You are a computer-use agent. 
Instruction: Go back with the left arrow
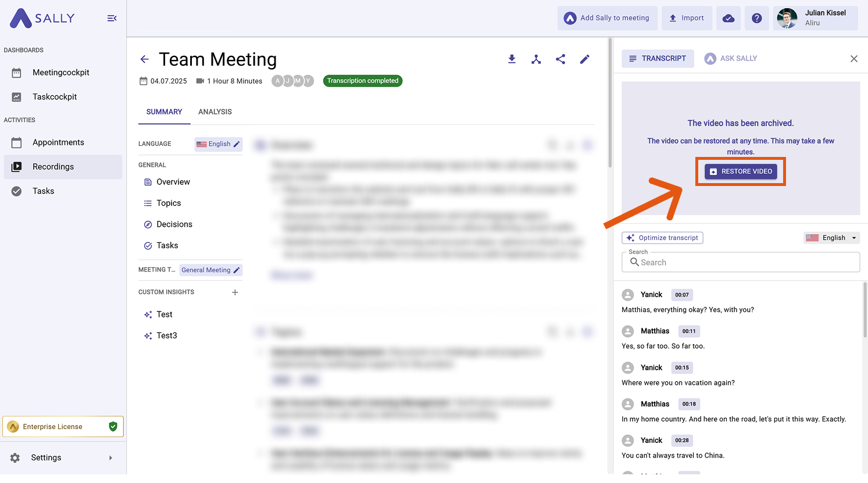[145, 59]
